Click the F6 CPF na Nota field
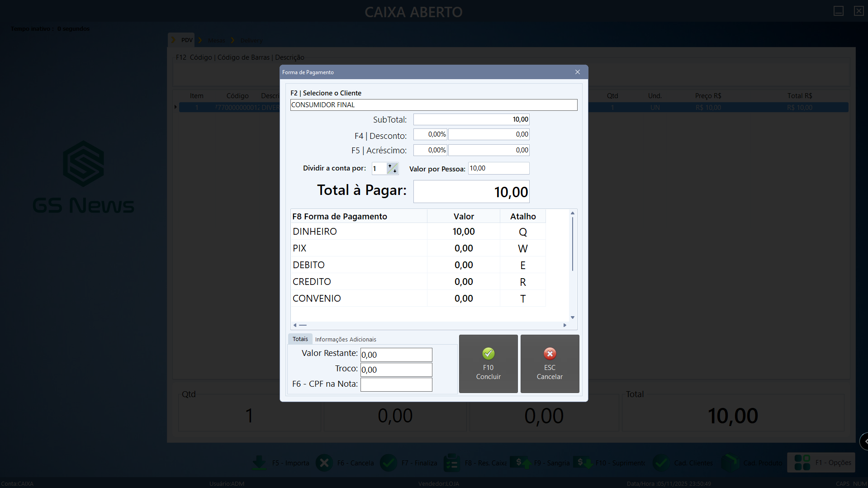Viewport: 868px width, 488px height. pyautogui.click(x=396, y=384)
